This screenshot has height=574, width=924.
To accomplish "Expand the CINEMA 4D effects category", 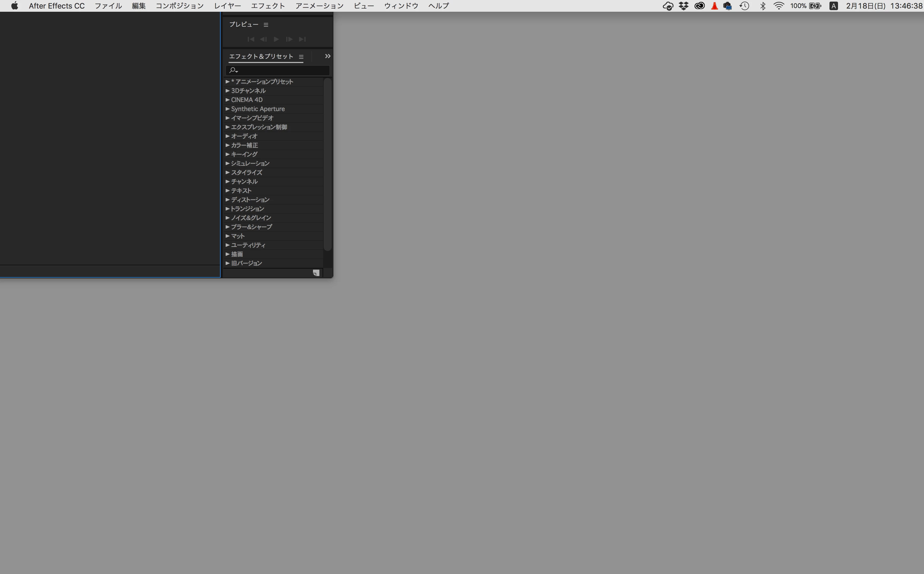I will coord(227,100).
